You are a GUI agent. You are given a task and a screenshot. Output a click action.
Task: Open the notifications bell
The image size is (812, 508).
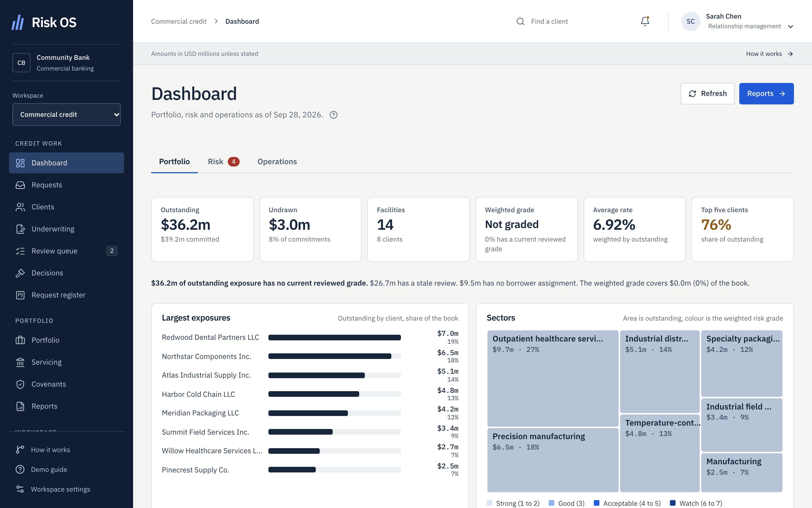click(x=645, y=21)
